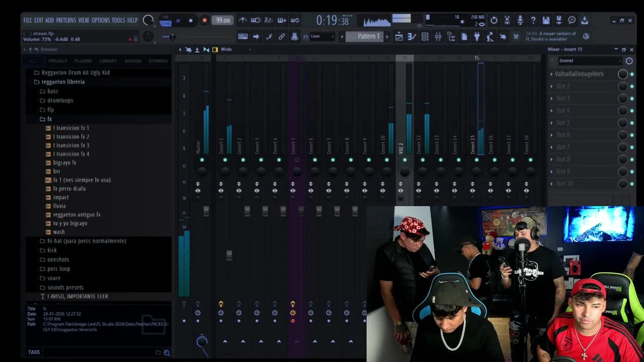Image resolution: width=644 pixels, height=362 pixels.
Task: Open the VIEW menu
Action: pos(84,20)
